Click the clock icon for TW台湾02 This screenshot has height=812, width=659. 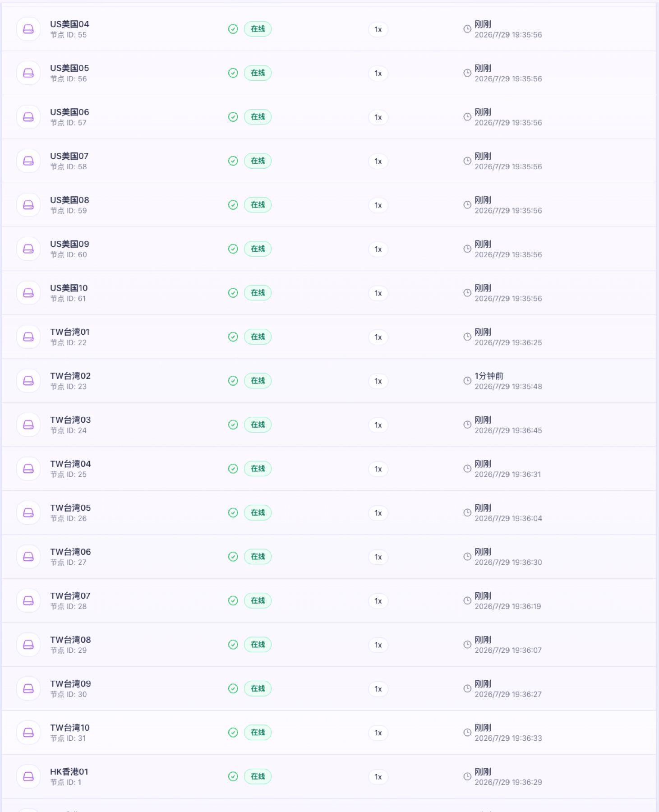click(467, 381)
